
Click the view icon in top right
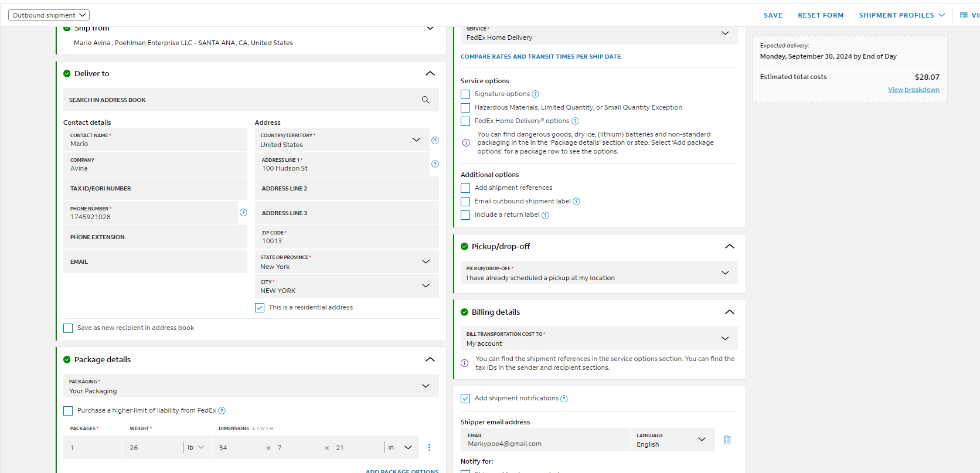click(964, 15)
